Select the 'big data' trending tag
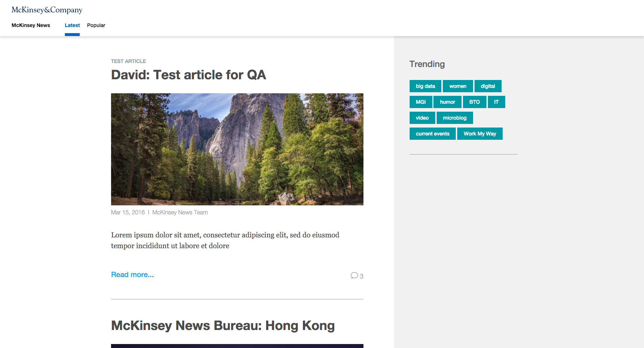644x348 pixels. [x=425, y=86]
